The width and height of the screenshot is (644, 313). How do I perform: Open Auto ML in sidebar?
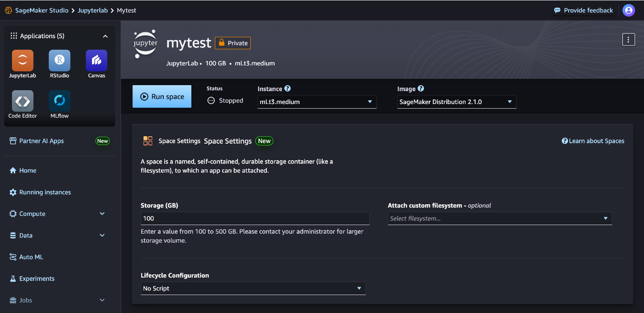pos(31,257)
